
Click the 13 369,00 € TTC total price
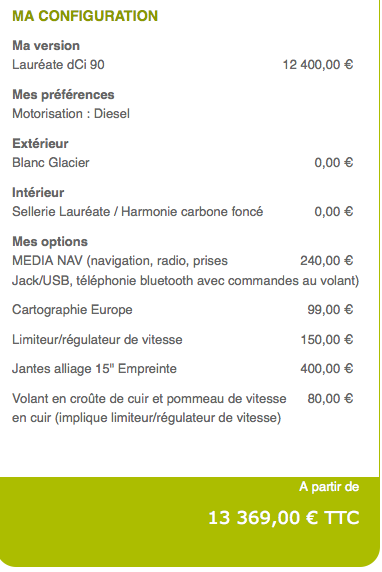coord(284,518)
